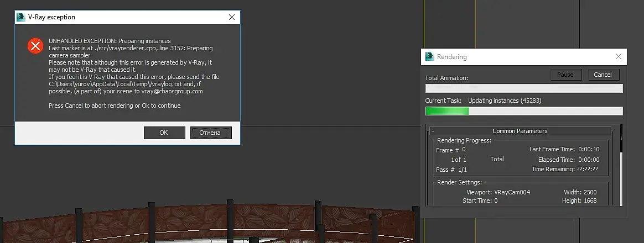Click the Rendering window vertical scrollbar
The height and width of the screenshot is (243, 644).
621,165
